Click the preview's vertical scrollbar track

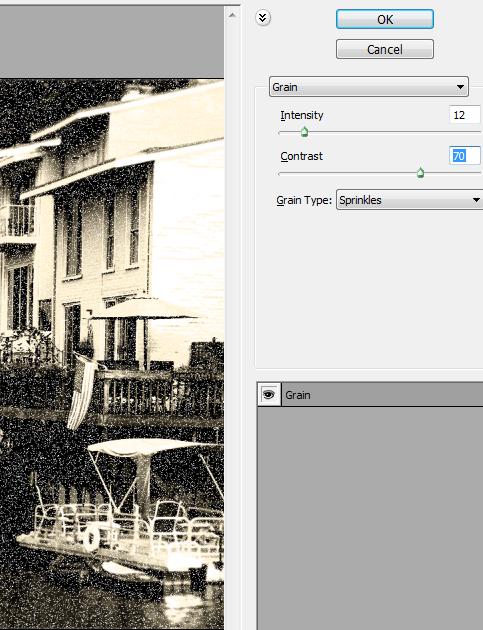tap(232, 321)
